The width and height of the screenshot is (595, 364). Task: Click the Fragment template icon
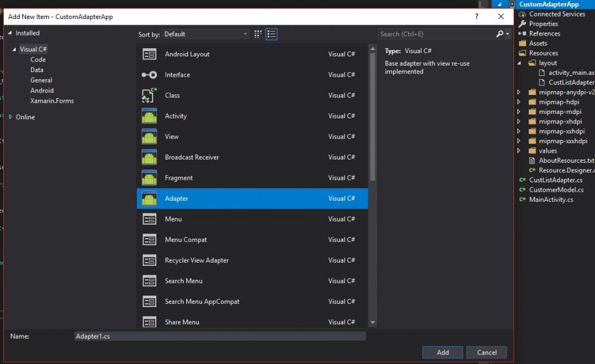pyautogui.click(x=149, y=178)
